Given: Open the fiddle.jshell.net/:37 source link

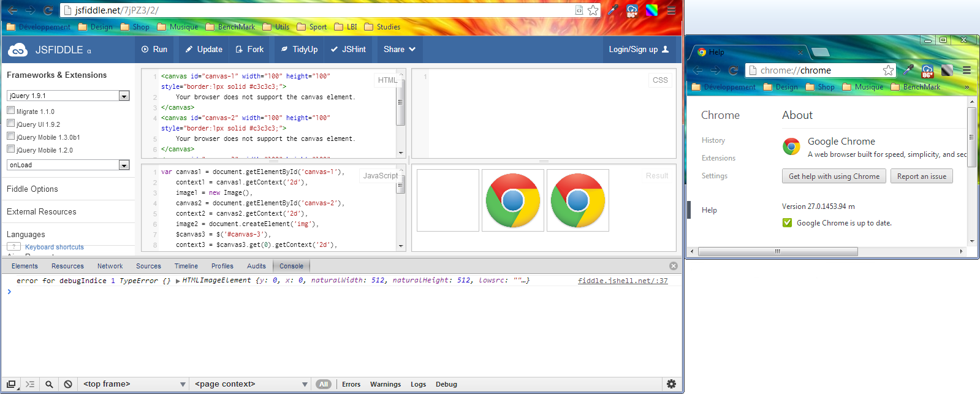Looking at the screenshot, I should [623, 281].
